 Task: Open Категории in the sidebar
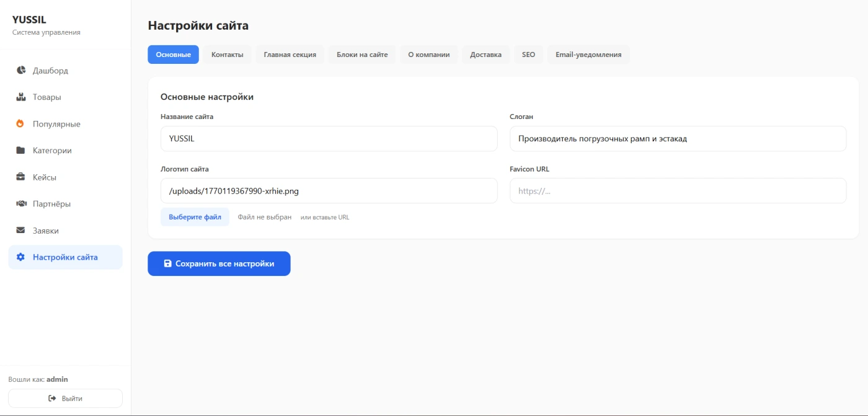tap(65, 150)
